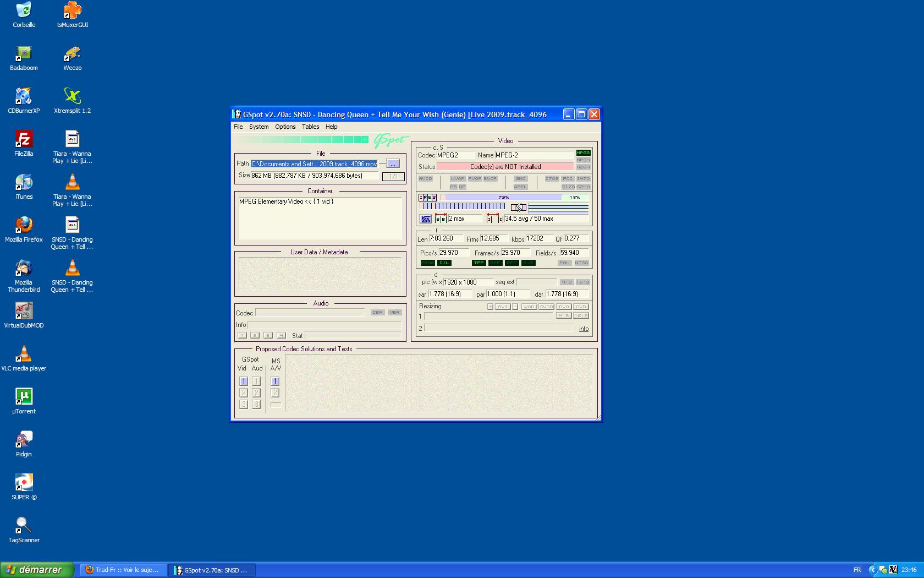This screenshot has width=924, height=578.
Task: Select the Tiara text document file icon
Action: point(72,139)
